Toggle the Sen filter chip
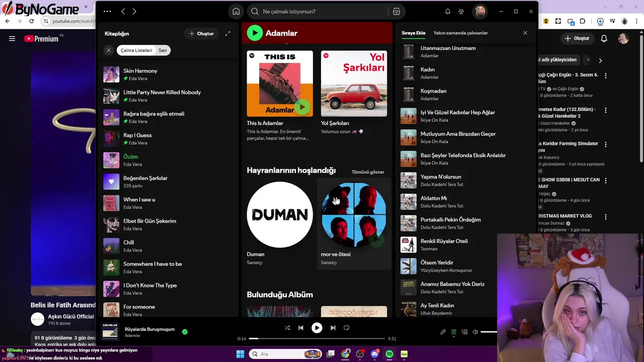The image size is (644, 362). [163, 50]
